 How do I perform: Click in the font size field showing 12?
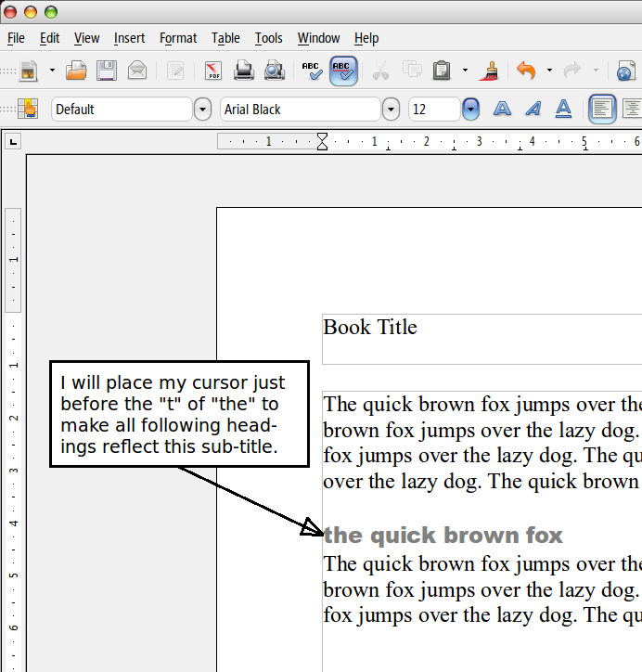point(433,110)
